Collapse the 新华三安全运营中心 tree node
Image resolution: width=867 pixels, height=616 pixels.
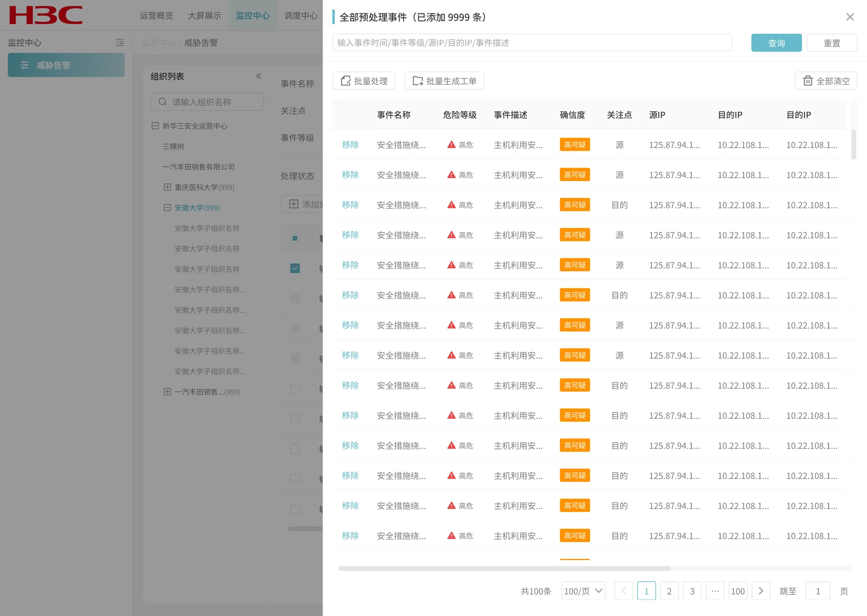[155, 126]
